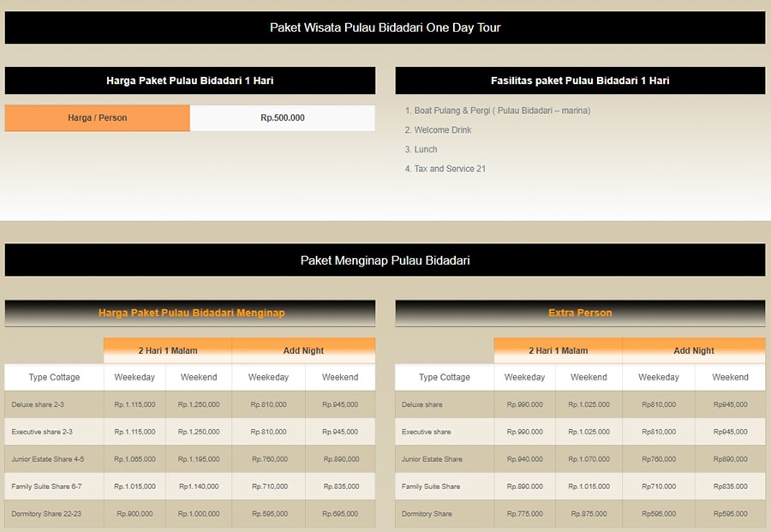Click the Dormitory Share 22-23 row label

tap(46, 514)
